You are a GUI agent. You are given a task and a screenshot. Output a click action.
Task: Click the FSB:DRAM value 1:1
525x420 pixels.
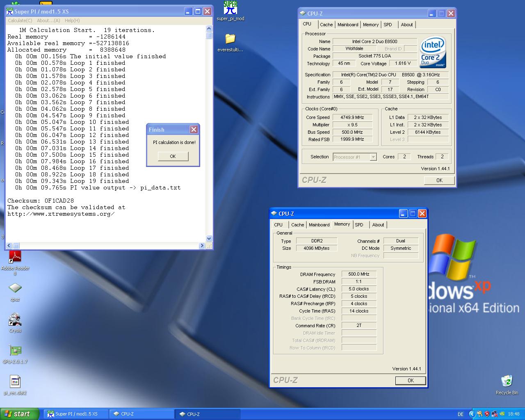[359, 282]
